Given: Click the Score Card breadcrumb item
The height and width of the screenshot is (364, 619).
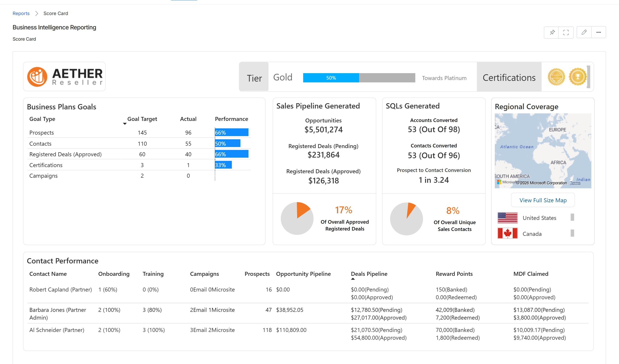Looking at the screenshot, I should pyautogui.click(x=56, y=13).
